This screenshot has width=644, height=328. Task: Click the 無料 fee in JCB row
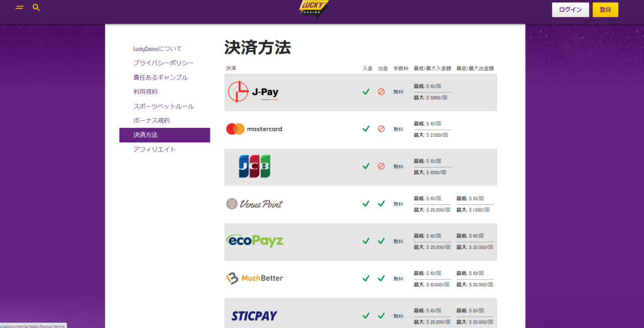tap(398, 167)
